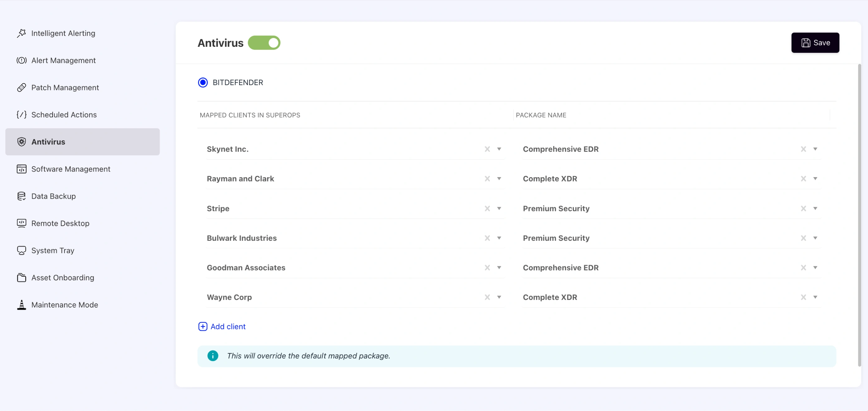Click the info icon in override notice
Screen dimensions: 868x411
(213, 356)
